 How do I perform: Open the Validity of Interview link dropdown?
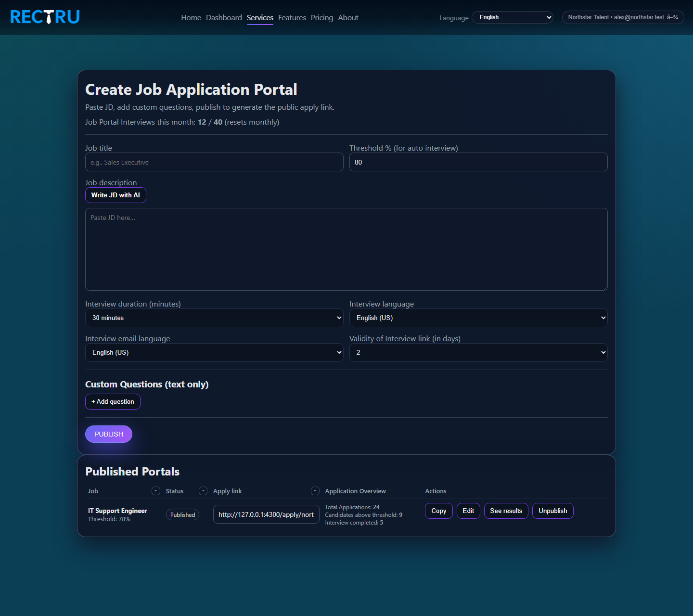pos(478,352)
